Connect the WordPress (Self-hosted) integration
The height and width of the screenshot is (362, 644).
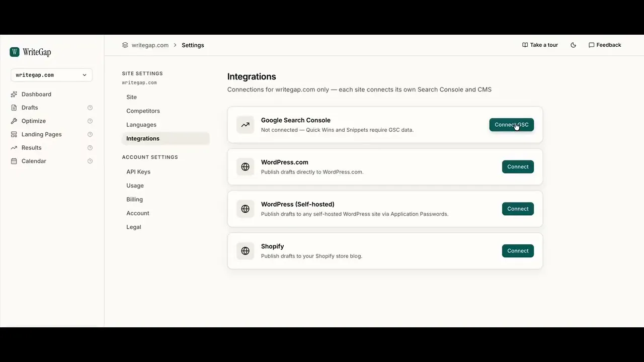pyautogui.click(x=518, y=209)
